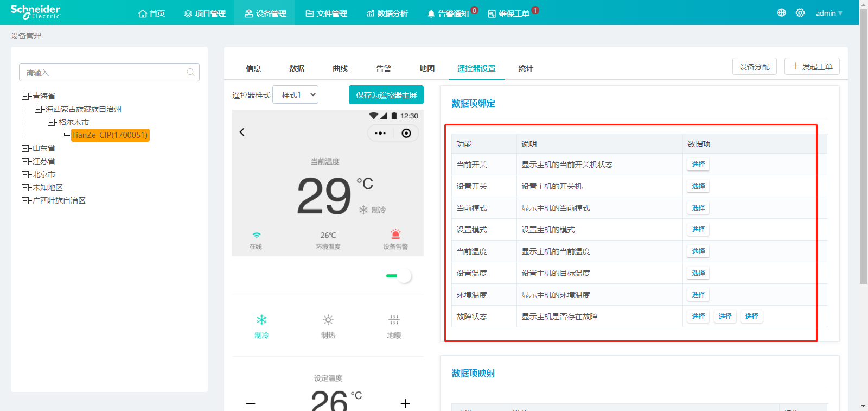
Task: Switch to the 统计 tab
Action: [x=526, y=68]
